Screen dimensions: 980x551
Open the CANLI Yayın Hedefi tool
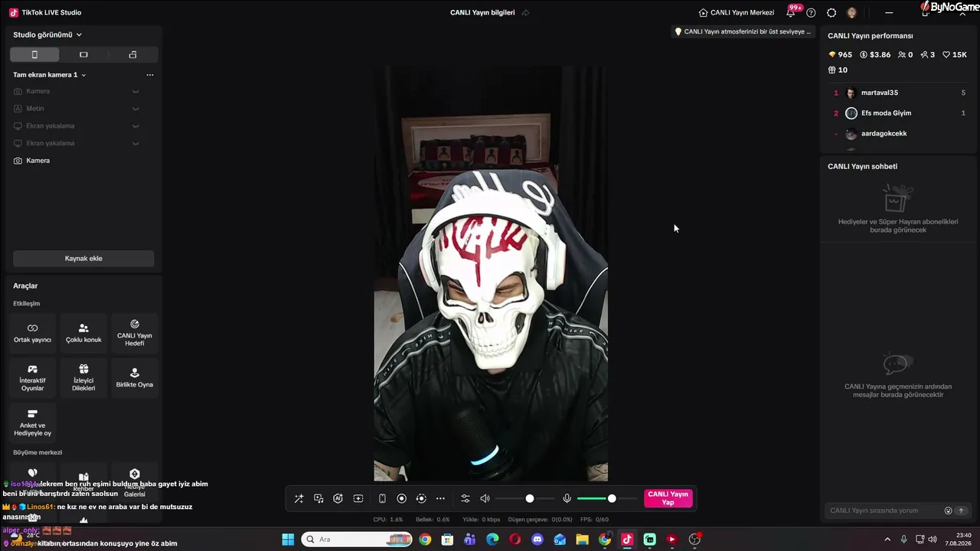(x=135, y=333)
